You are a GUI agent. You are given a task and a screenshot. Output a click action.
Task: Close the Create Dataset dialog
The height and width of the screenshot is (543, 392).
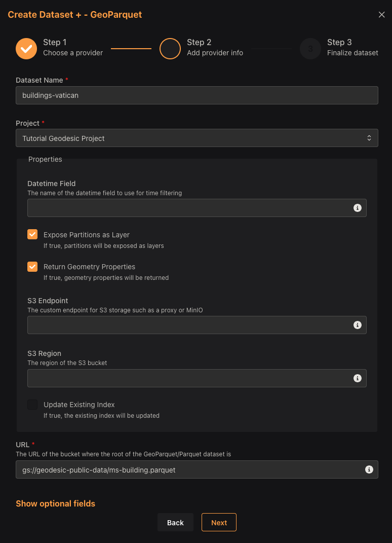coord(382,15)
